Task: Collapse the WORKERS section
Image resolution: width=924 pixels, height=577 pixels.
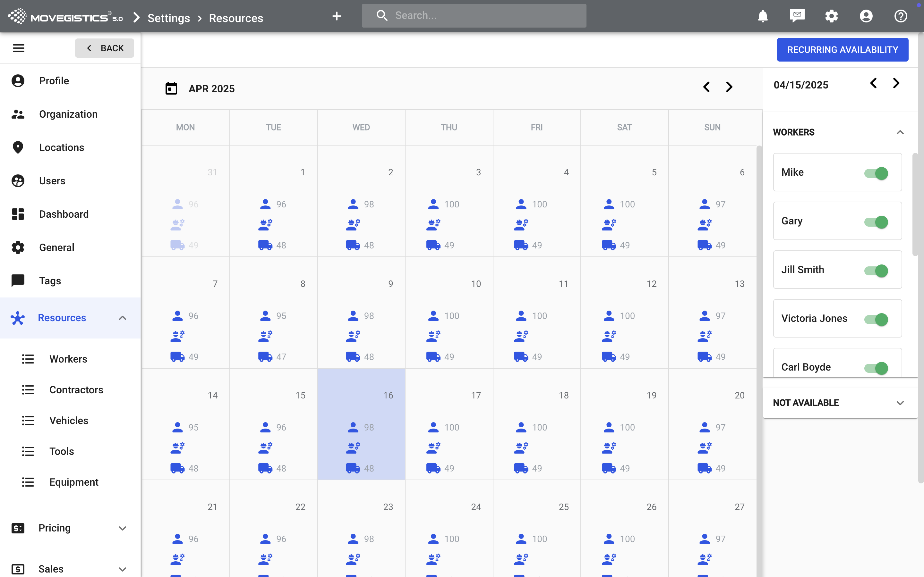Action: click(x=900, y=132)
